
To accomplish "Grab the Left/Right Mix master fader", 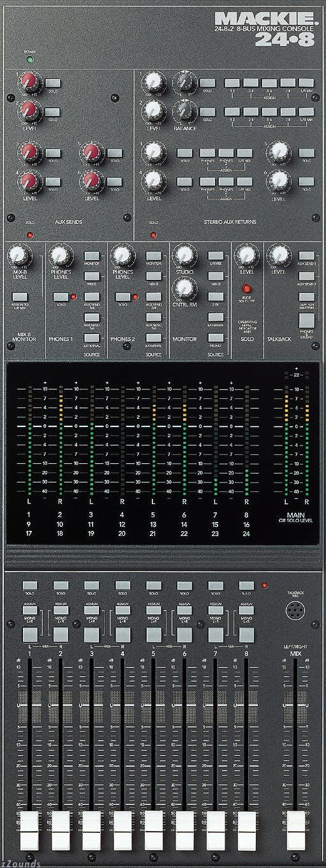I will 295,831.
